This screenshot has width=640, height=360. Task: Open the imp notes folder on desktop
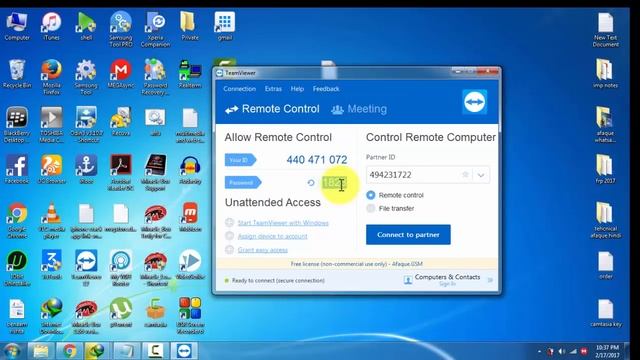point(605,74)
